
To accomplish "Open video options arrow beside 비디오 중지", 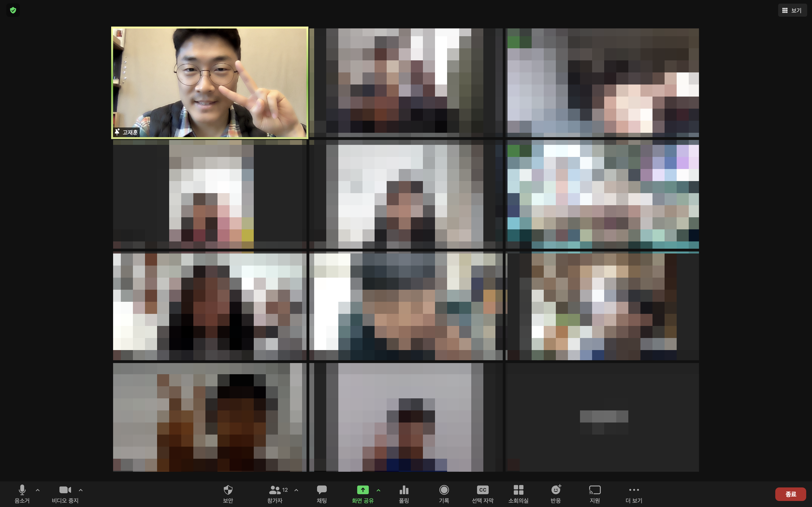I will [x=81, y=490].
